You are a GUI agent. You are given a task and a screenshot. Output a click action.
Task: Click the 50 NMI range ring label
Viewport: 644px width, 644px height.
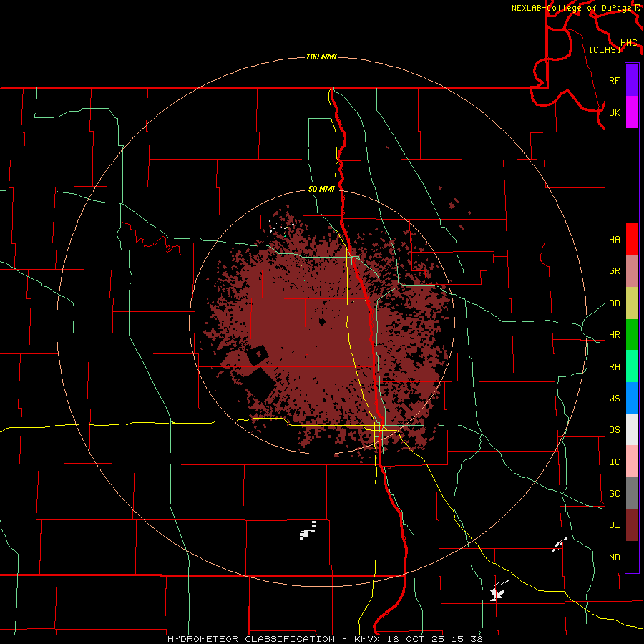pyautogui.click(x=321, y=190)
